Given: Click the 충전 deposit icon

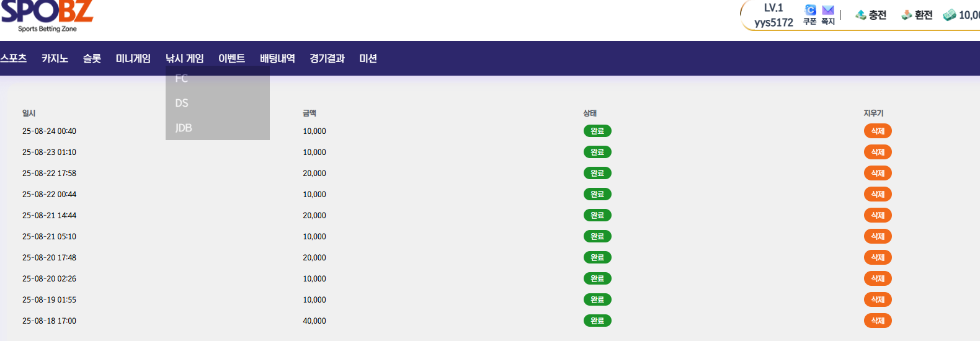Looking at the screenshot, I should tap(861, 15).
